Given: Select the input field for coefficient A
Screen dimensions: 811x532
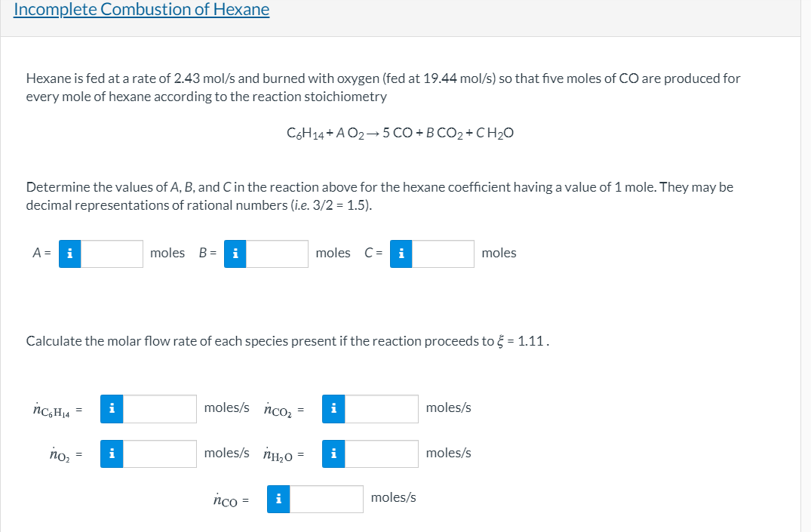Looking at the screenshot, I should pos(113,254).
